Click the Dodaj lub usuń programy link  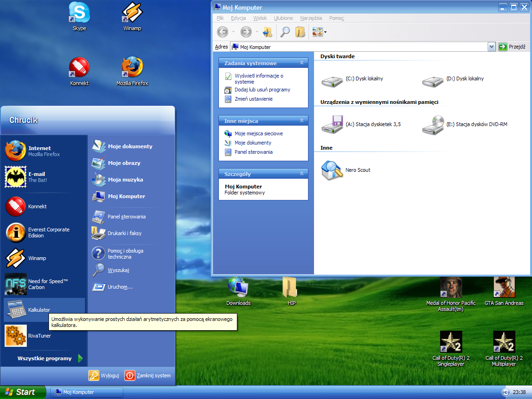262,90
